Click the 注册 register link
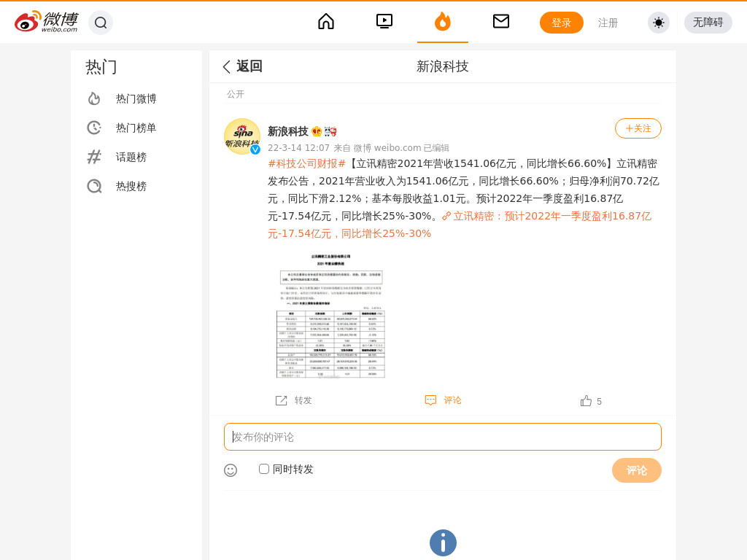 [x=608, y=23]
